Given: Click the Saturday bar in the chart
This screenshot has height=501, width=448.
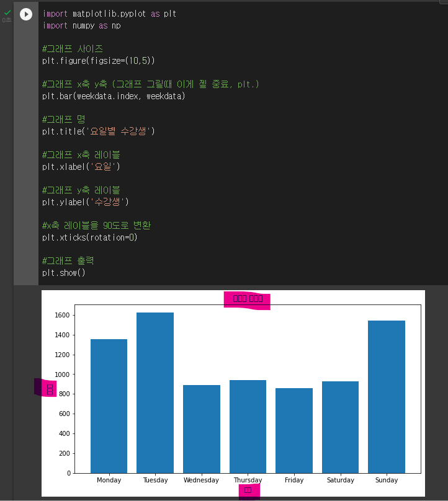Looking at the screenshot, I should [340, 427].
